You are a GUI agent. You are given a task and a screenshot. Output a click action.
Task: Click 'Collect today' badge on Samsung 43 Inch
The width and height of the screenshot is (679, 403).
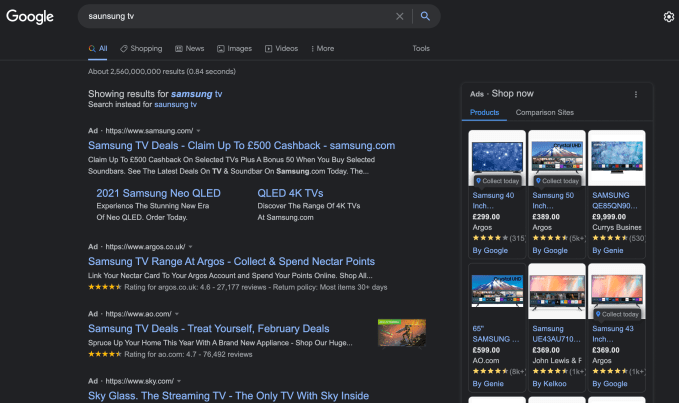coord(617,314)
